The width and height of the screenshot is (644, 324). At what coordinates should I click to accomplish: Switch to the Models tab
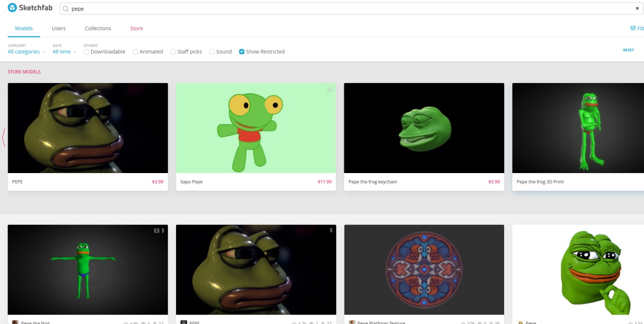coord(24,29)
